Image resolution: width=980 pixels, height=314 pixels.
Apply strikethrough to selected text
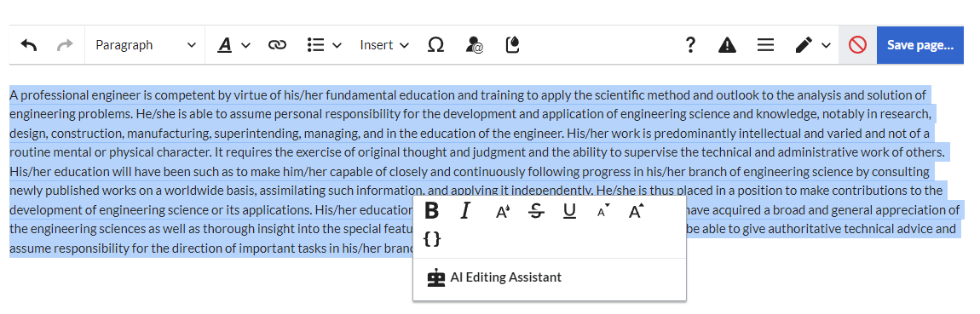(536, 211)
